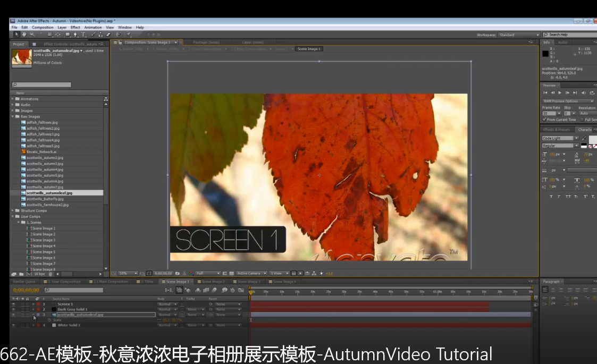Hide the Screen 1 layer
Screen dimensions: 597x364
pos(14,304)
